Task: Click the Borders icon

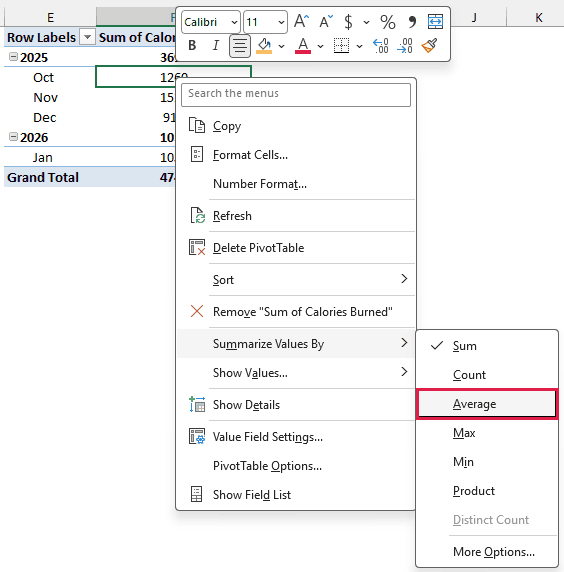Action: (x=341, y=46)
